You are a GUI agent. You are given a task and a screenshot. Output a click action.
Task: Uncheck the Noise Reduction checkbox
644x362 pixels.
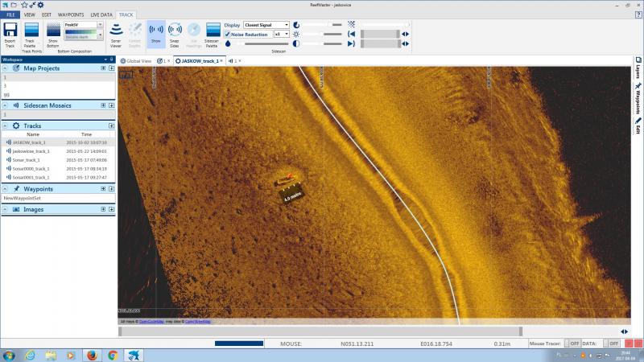tap(228, 35)
